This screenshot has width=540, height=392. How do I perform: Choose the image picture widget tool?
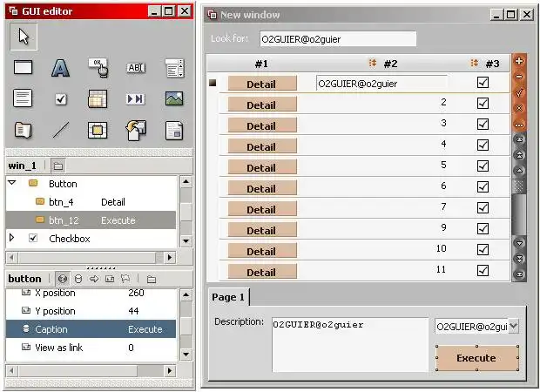point(174,98)
